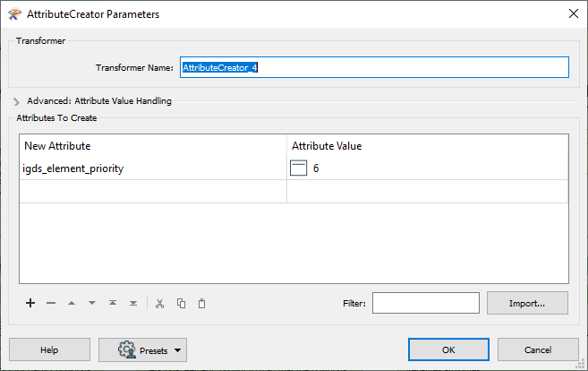Image resolution: width=588 pixels, height=371 pixels.
Task: Expand Advanced: Attribute Value Handling section
Action: 16,101
